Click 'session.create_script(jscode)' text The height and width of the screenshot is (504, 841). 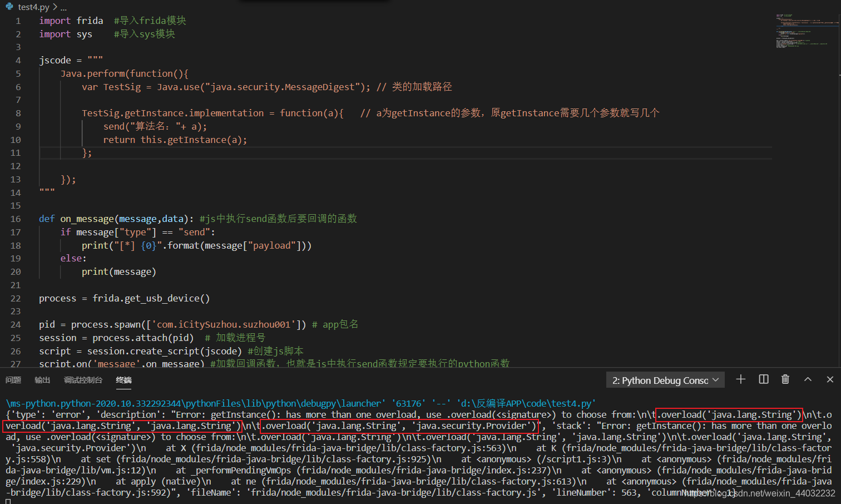165,352
